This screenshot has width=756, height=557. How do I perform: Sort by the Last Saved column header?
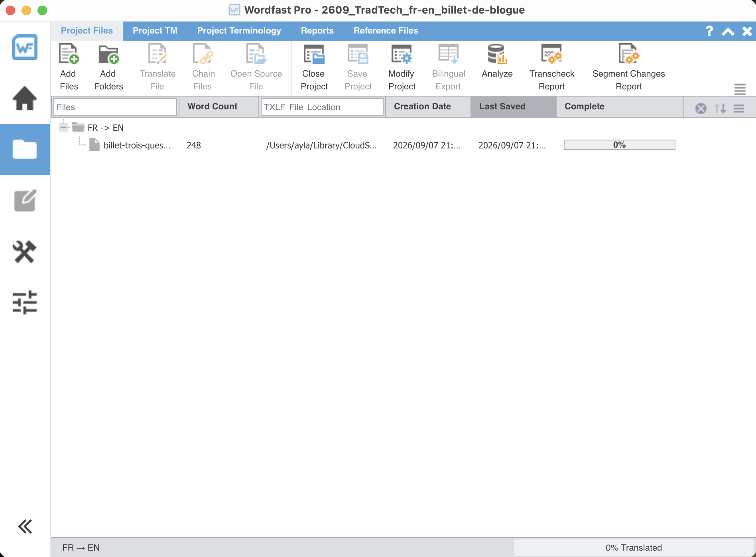tap(513, 107)
